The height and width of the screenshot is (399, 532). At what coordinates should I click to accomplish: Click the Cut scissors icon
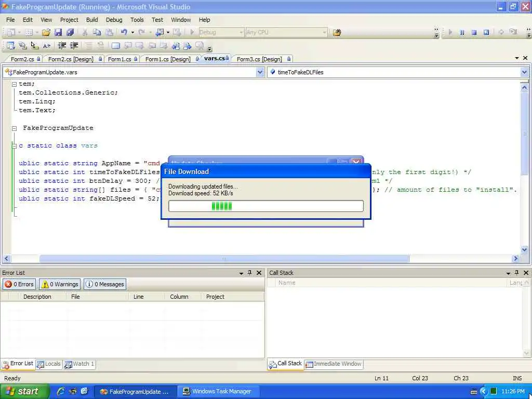(85, 32)
